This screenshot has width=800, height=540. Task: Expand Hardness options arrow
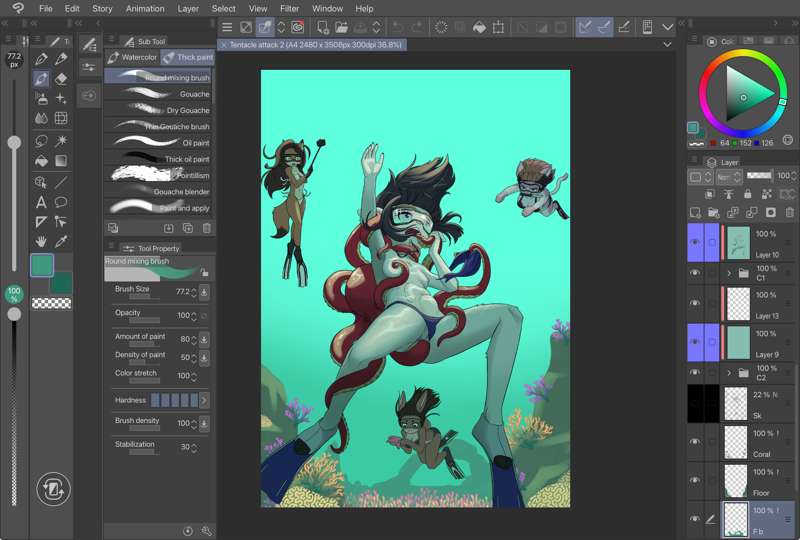(204, 400)
